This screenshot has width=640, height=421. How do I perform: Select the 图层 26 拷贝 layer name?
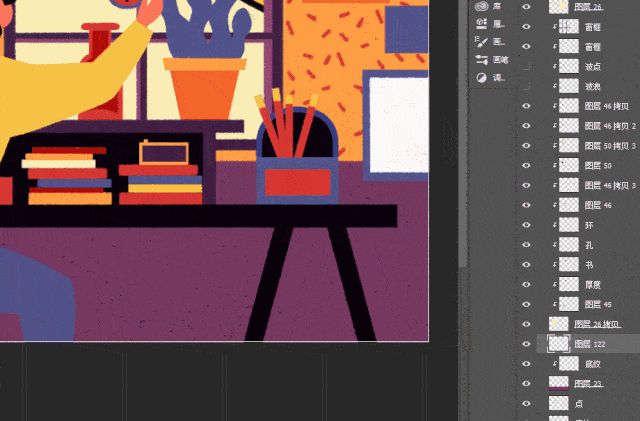click(604, 324)
